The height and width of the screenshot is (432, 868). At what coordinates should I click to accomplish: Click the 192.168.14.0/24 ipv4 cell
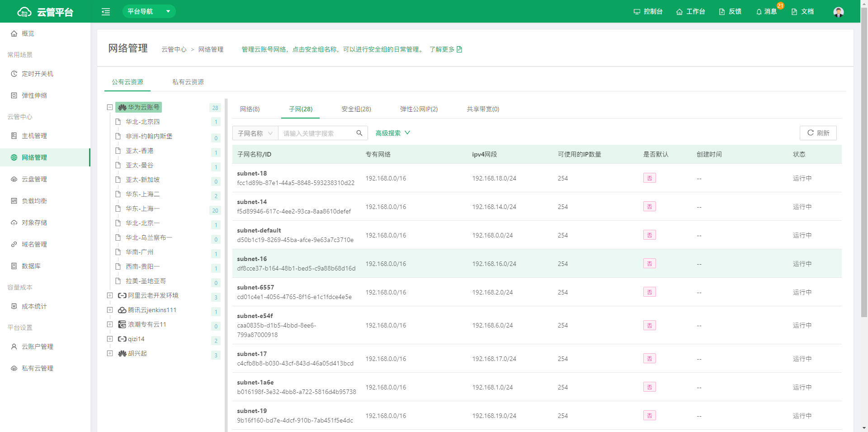click(x=494, y=207)
